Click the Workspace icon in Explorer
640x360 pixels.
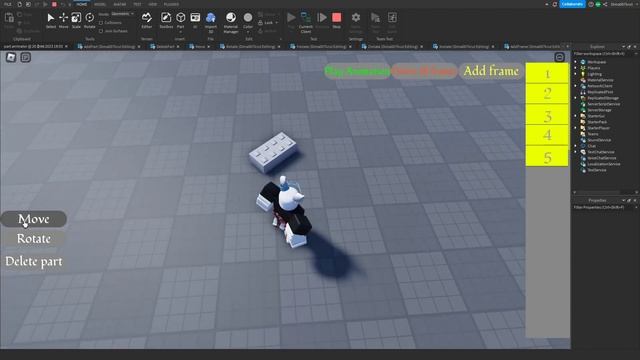click(583, 62)
